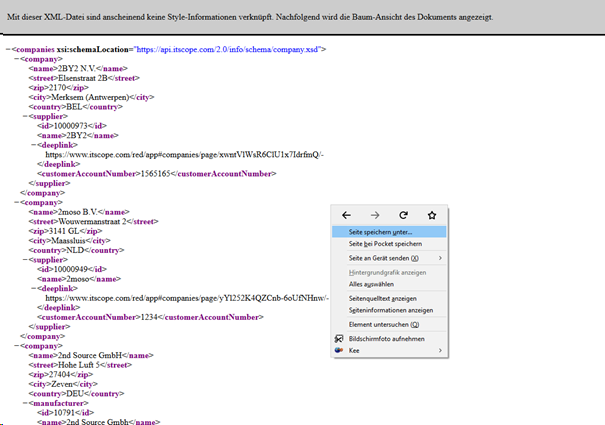
Task: Collapse the manufacturer node with id 10791
Action: (25, 403)
